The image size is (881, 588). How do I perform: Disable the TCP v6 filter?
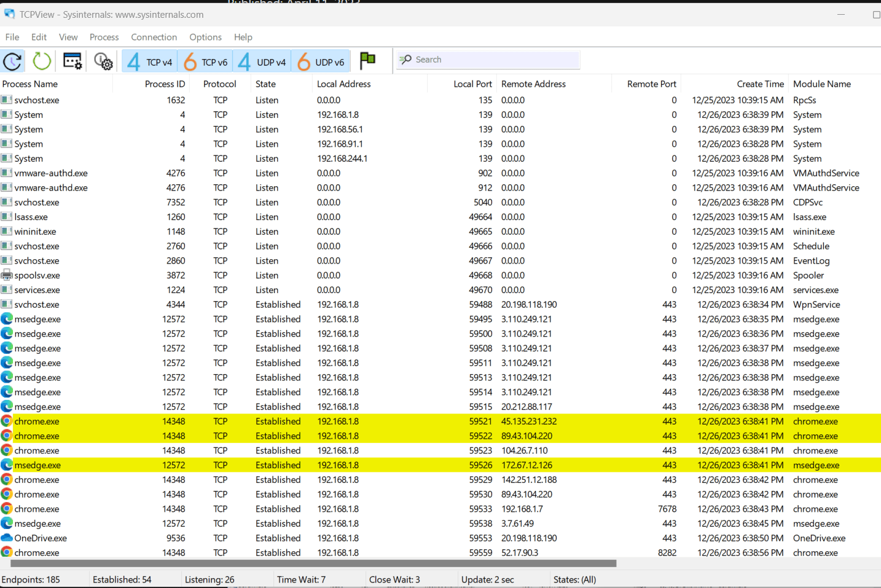(205, 61)
